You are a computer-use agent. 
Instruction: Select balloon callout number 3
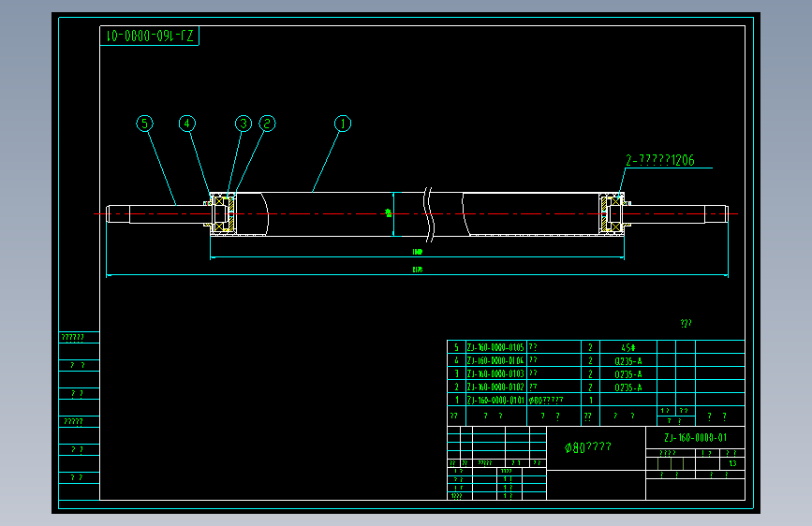tap(244, 124)
